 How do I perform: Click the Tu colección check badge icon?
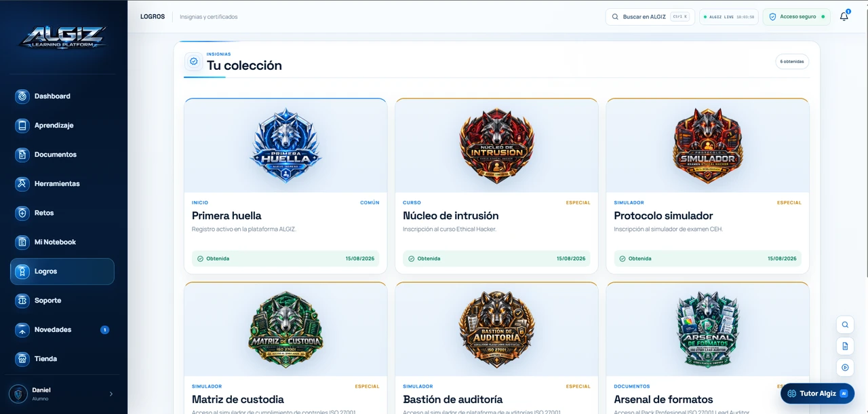(193, 61)
